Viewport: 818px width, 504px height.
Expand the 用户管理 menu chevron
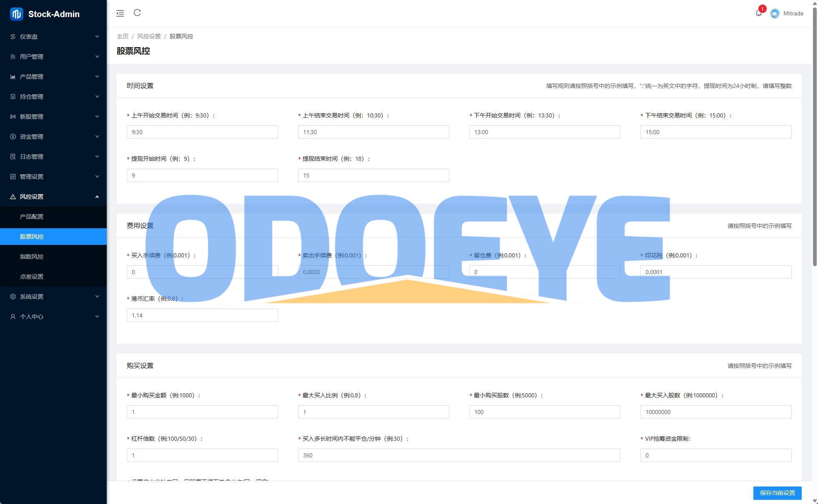97,57
